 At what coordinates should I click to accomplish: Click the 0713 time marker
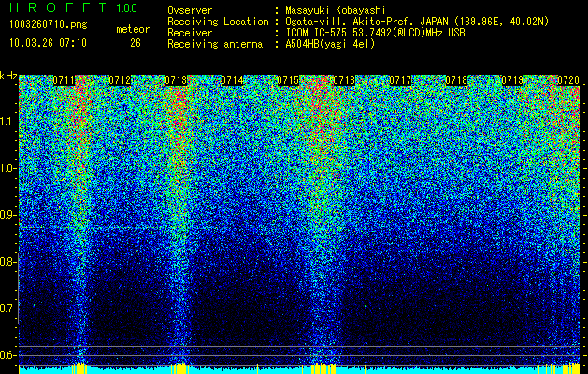pos(176,80)
